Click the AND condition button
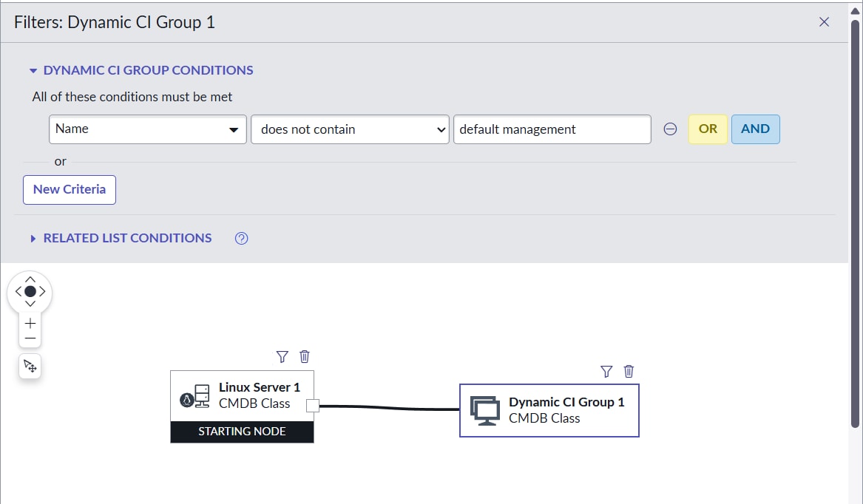This screenshot has height=504, width=863. [x=755, y=129]
